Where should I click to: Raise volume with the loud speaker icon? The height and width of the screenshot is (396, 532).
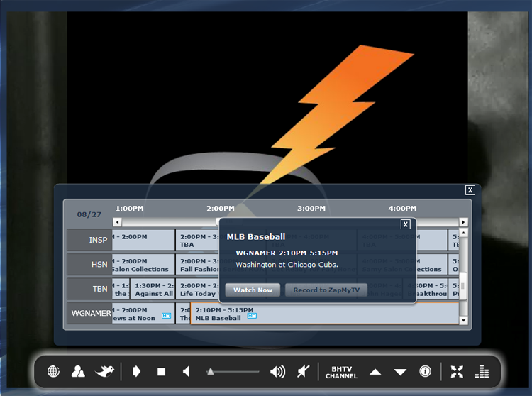coord(277,372)
